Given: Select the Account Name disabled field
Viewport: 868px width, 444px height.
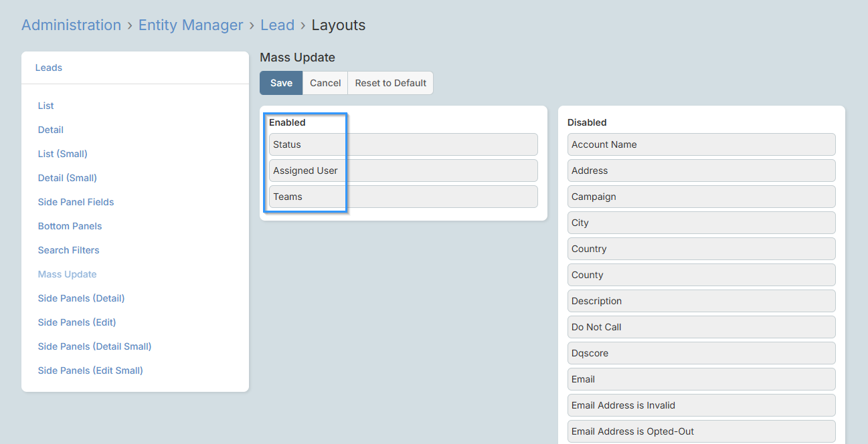Looking at the screenshot, I should (x=701, y=144).
